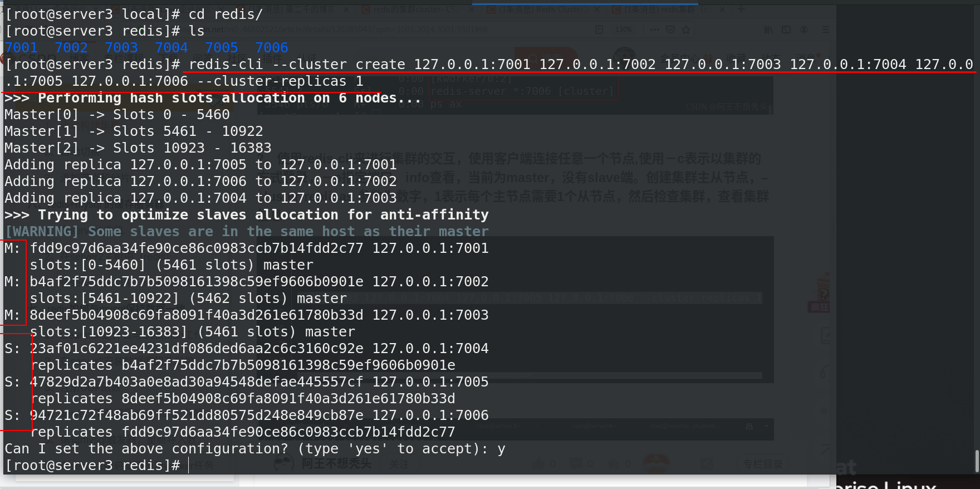Screen dimensions: 980x489
Task: Click 'replicates b4af2f75...' line
Action: pyautogui.click(x=242, y=365)
